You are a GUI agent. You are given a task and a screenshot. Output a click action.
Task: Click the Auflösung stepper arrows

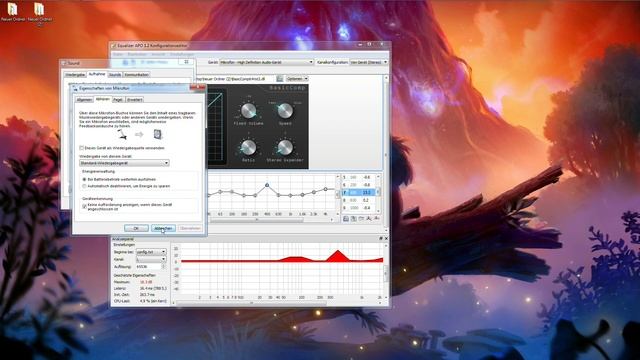pyautogui.click(x=163, y=267)
